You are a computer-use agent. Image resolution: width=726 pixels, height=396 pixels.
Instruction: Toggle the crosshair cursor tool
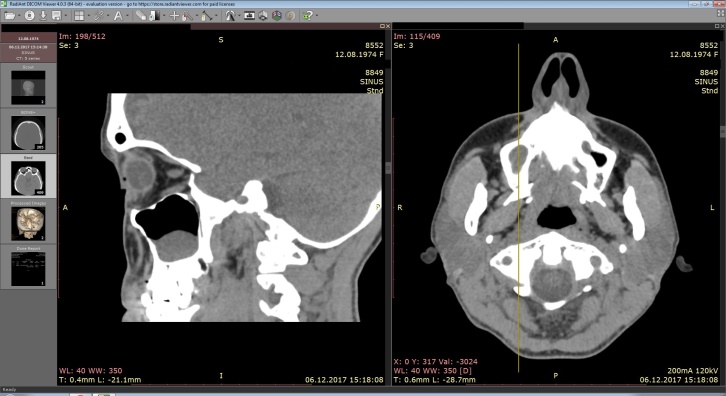click(174, 16)
